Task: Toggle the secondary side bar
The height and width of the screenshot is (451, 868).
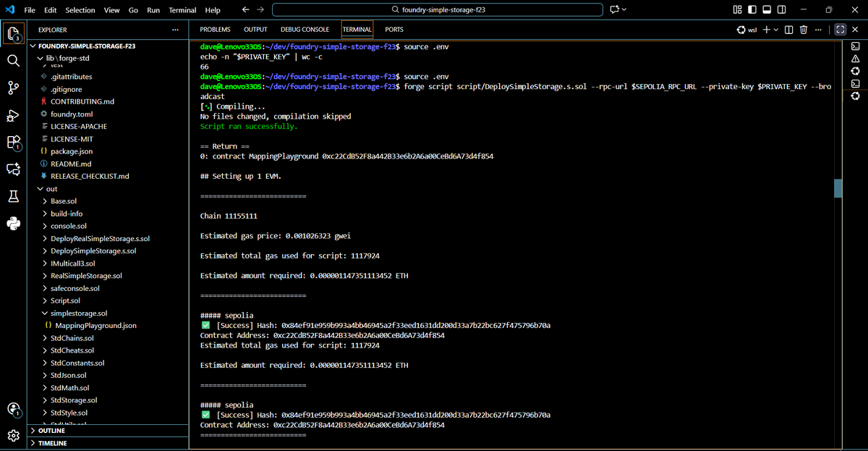Action: 782,9
